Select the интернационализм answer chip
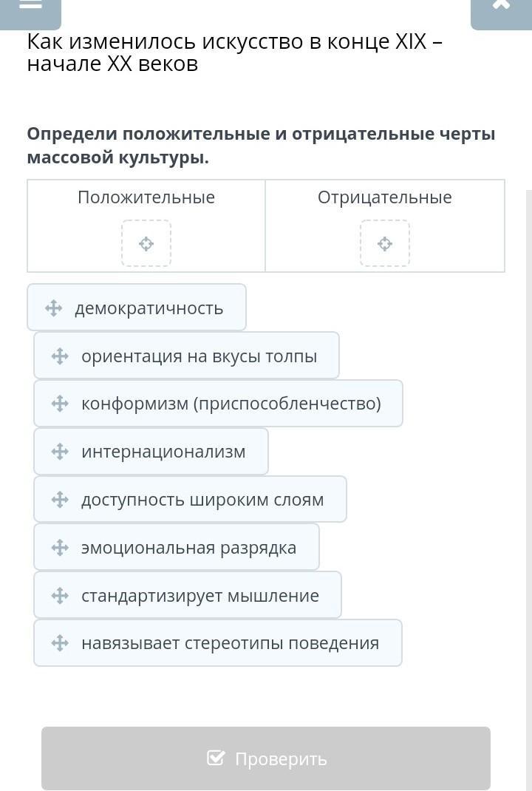532x791 pixels. [x=163, y=452]
